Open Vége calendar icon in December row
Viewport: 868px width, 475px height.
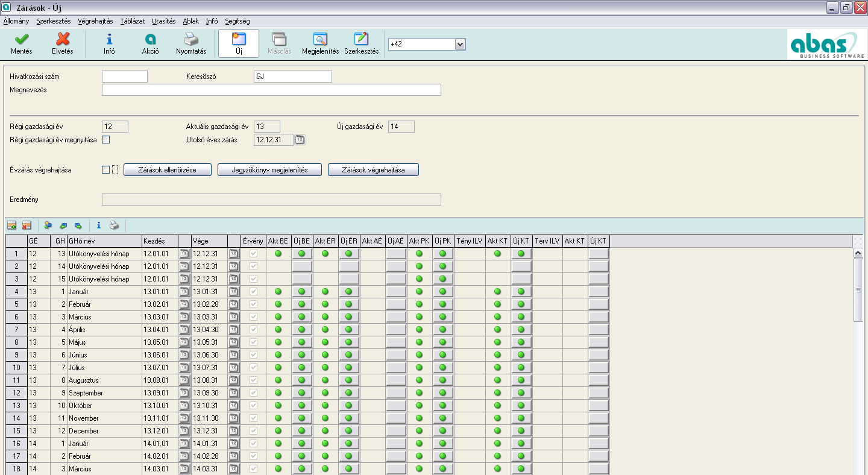coord(234,431)
